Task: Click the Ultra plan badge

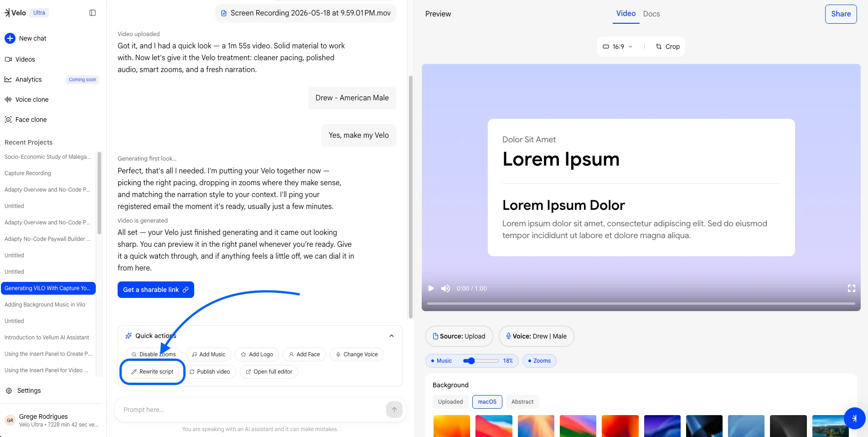Action: (x=39, y=13)
